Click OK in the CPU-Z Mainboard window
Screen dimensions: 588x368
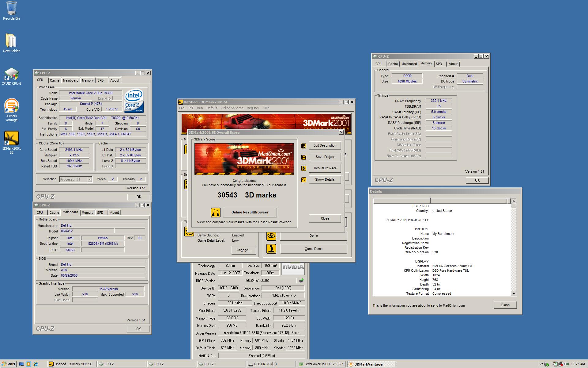pyautogui.click(x=138, y=329)
